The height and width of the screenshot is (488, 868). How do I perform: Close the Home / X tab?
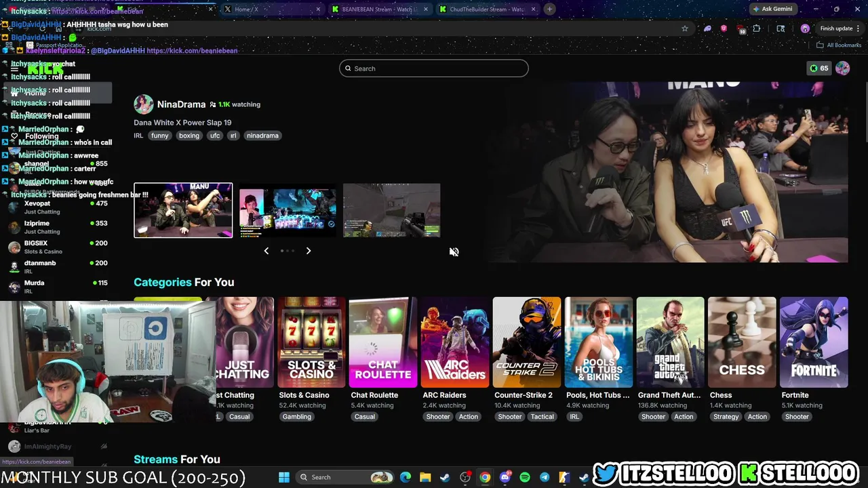319,9
